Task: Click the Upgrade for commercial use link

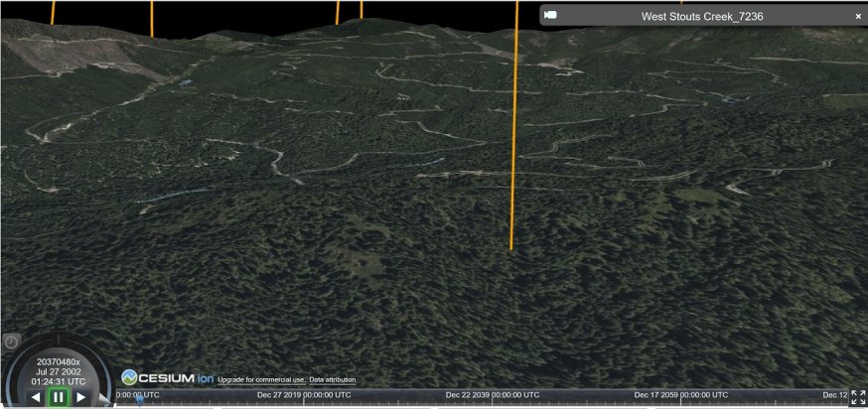Action: 260,380
